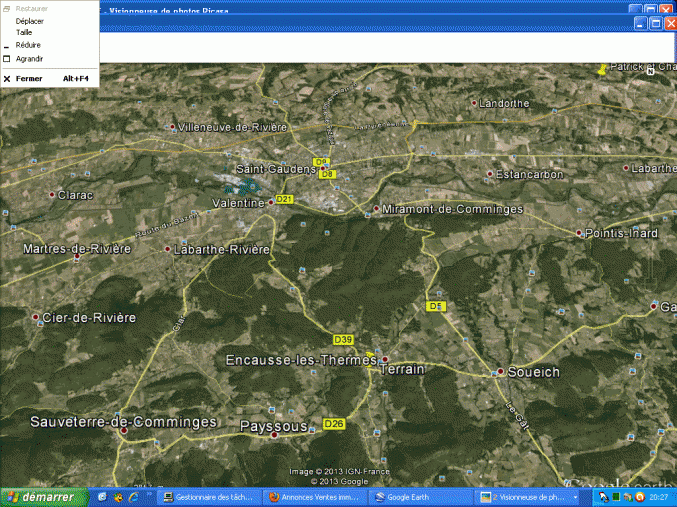Click the D8 road shield

[327, 174]
